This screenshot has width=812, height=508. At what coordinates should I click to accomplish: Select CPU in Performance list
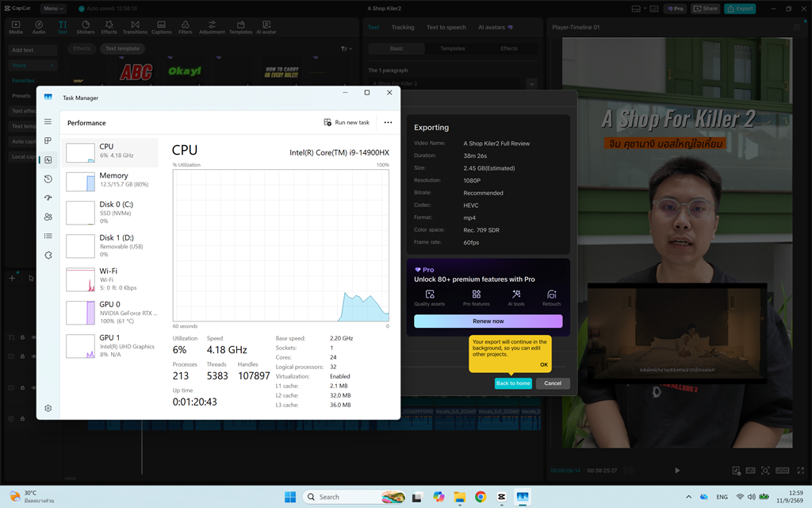(x=109, y=152)
